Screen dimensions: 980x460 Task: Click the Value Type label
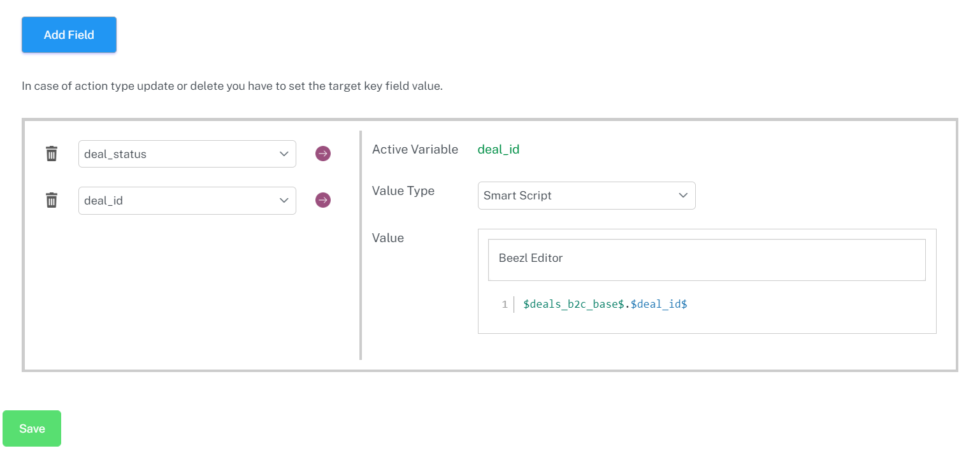403,190
